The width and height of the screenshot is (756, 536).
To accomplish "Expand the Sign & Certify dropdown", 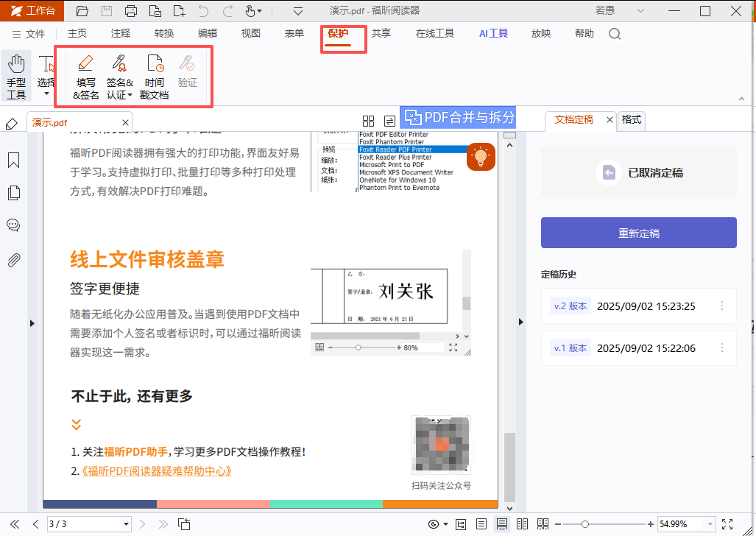I will coord(119,77).
